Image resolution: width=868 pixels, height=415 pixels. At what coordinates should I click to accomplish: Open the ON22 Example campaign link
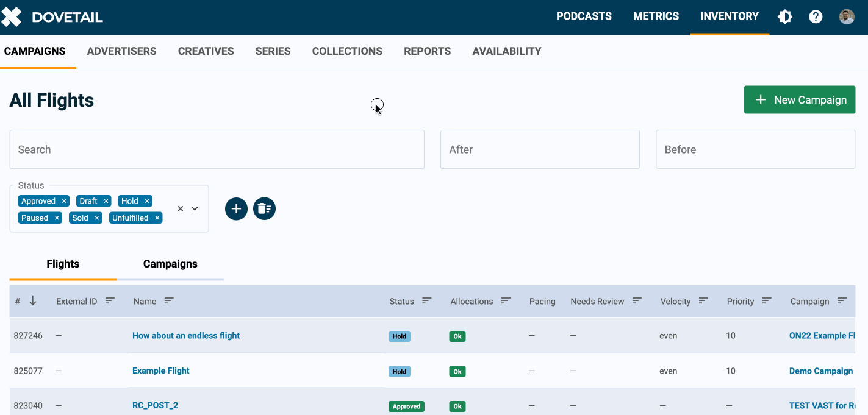pos(823,336)
